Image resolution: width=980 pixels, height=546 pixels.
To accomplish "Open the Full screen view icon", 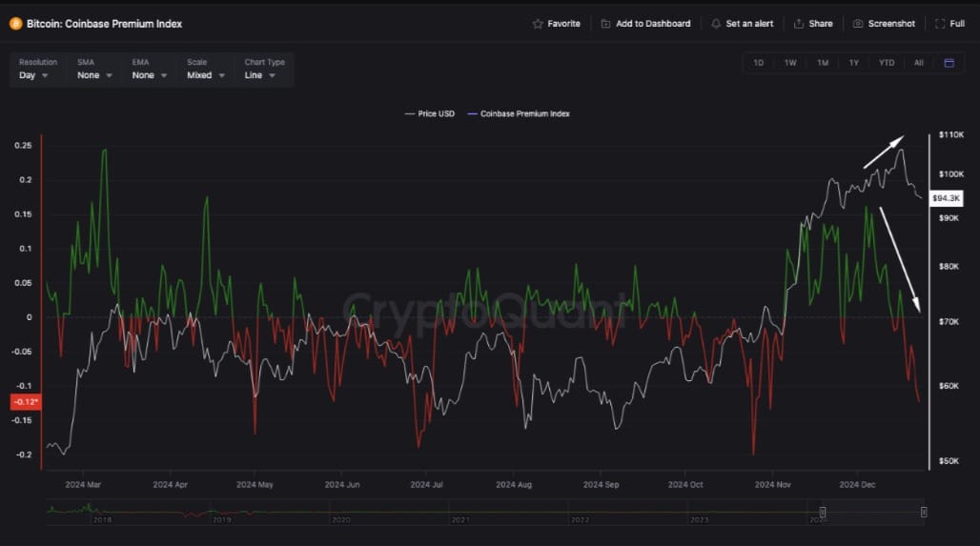I will [940, 24].
